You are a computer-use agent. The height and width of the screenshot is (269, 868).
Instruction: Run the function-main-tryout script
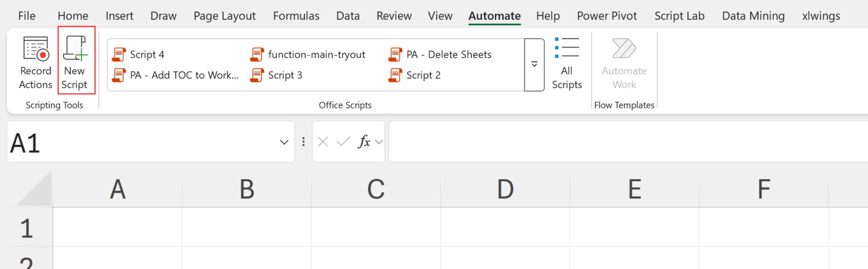(x=316, y=54)
